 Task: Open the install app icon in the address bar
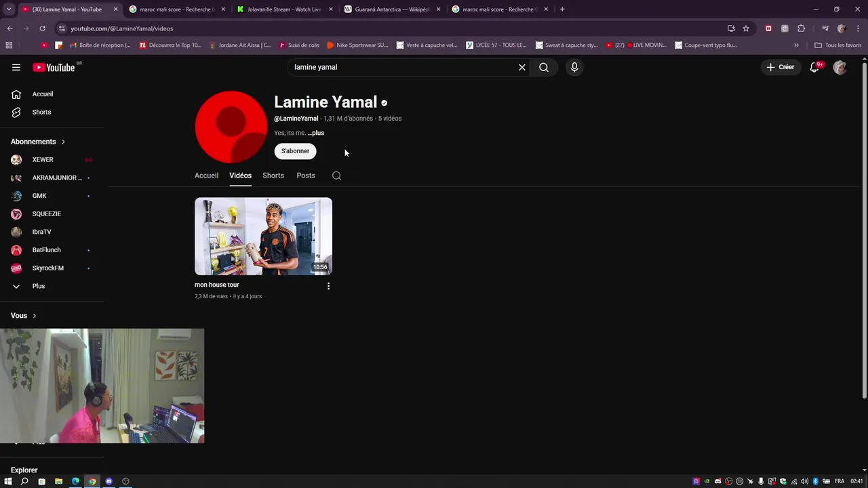pos(731,28)
